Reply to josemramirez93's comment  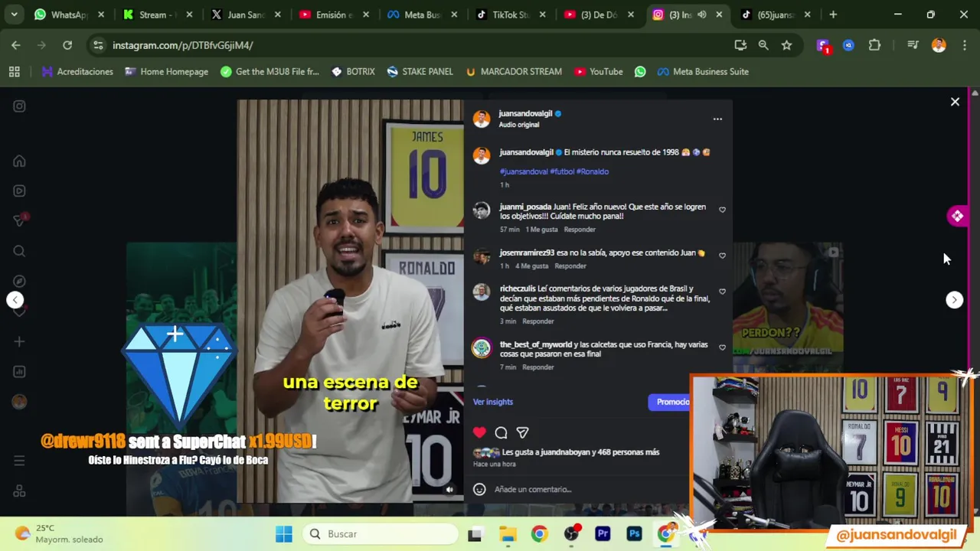click(570, 266)
